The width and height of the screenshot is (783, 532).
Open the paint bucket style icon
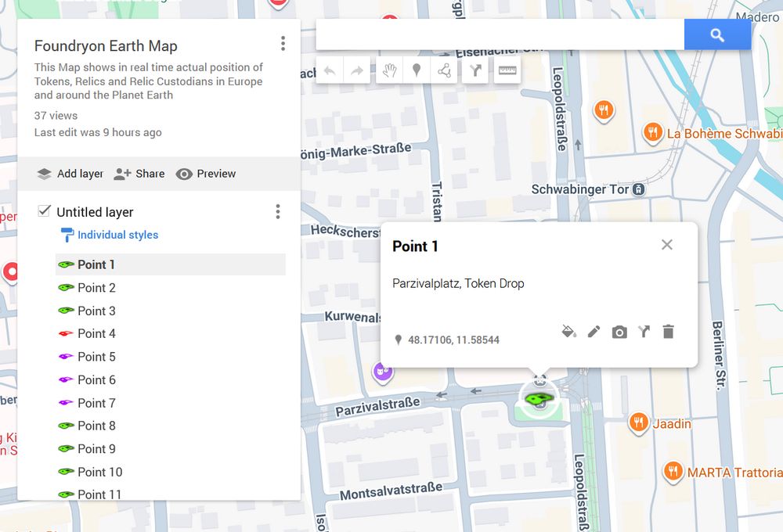coord(568,332)
